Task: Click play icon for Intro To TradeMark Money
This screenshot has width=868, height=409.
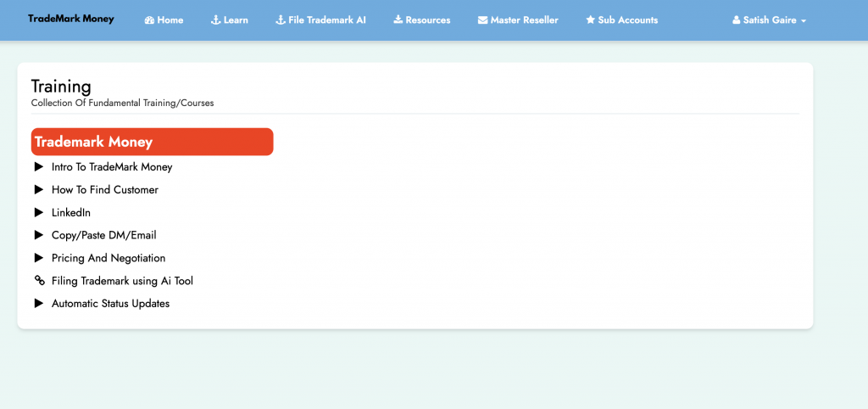Action: click(39, 166)
